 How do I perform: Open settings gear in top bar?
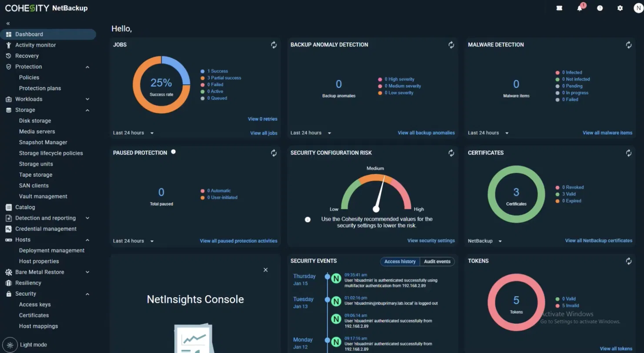pyautogui.click(x=620, y=8)
